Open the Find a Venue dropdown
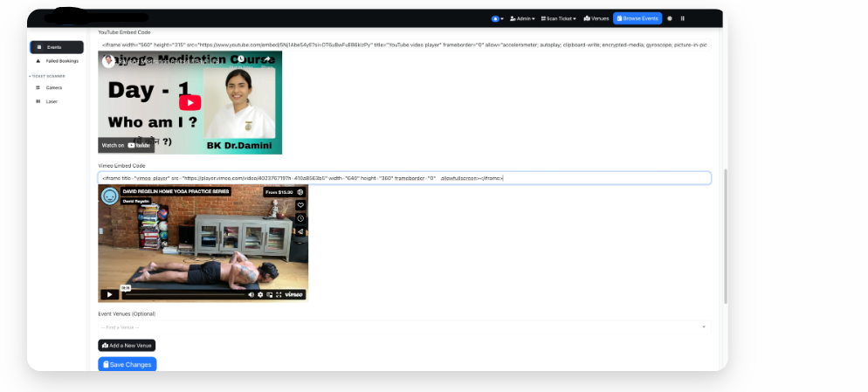The height and width of the screenshot is (392, 868). click(x=403, y=327)
